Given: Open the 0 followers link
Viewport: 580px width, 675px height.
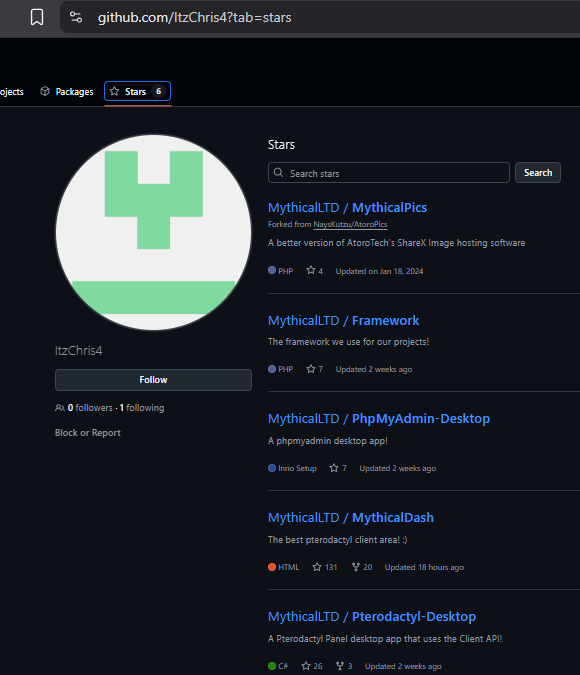Looking at the screenshot, I should click(x=90, y=408).
